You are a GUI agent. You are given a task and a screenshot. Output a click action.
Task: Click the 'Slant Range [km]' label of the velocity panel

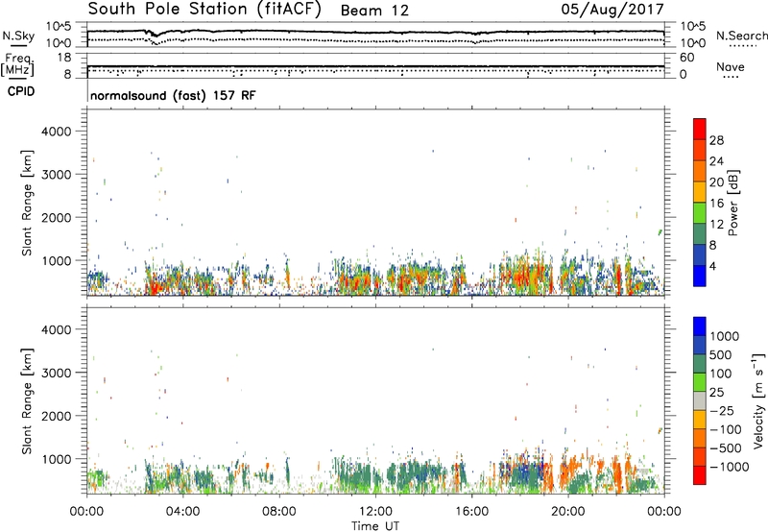coord(27,401)
